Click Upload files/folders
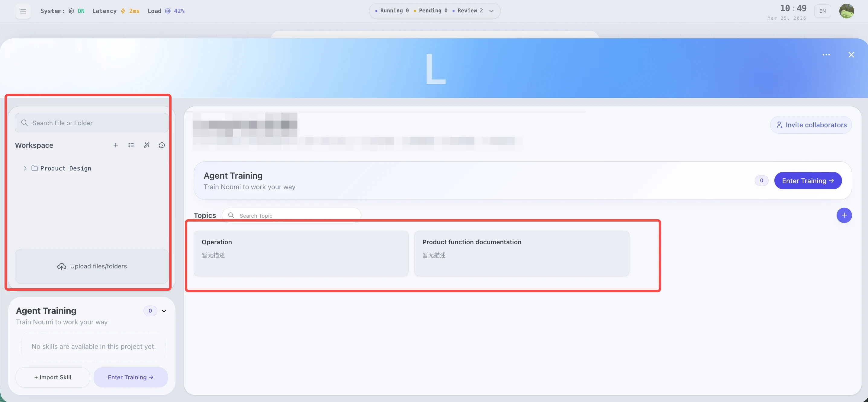This screenshot has height=402, width=868. pos(92,266)
